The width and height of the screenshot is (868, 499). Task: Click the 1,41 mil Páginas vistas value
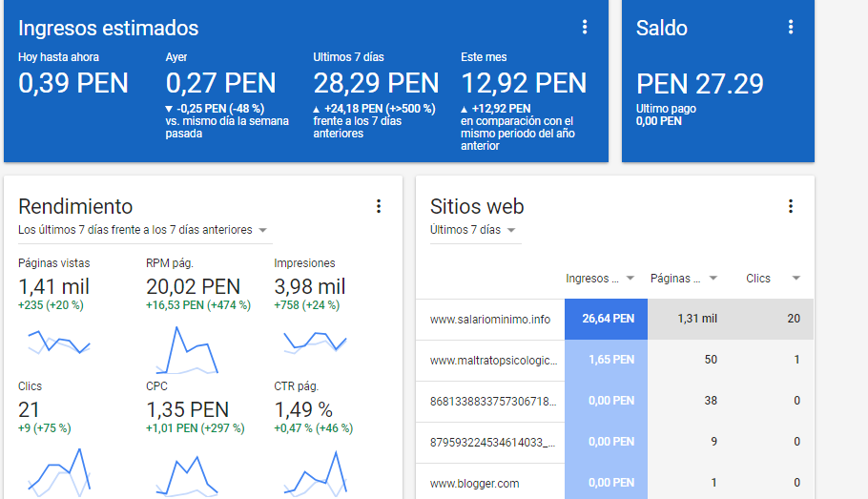(53, 287)
